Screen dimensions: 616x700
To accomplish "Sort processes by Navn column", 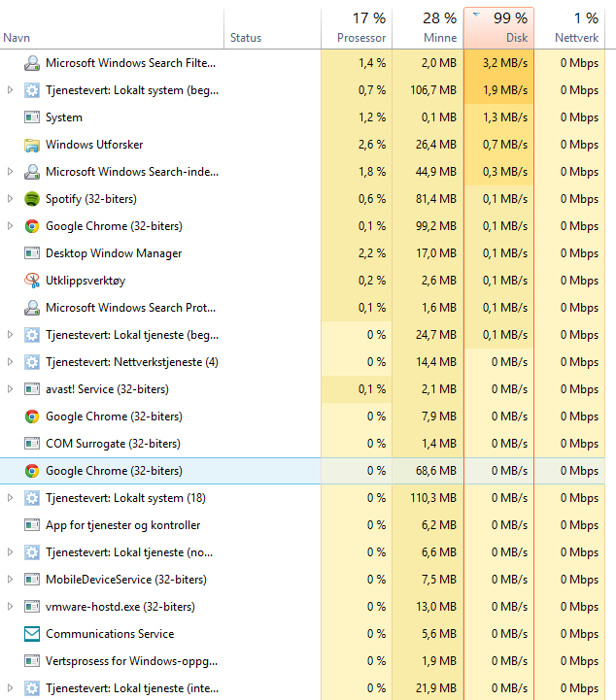I will point(112,28).
